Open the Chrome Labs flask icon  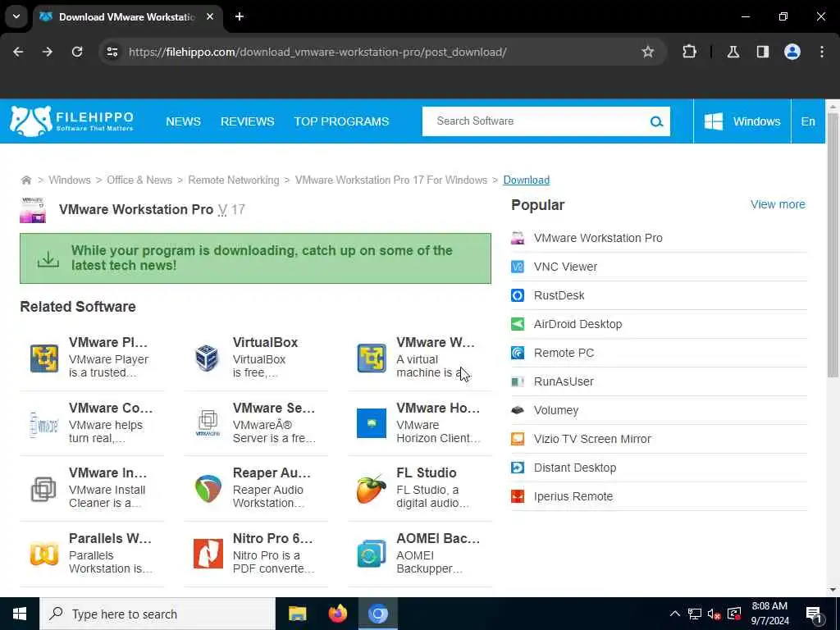point(733,52)
